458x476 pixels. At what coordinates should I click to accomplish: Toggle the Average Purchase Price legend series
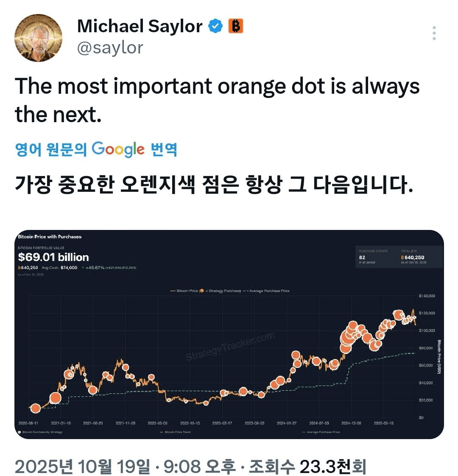click(267, 291)
